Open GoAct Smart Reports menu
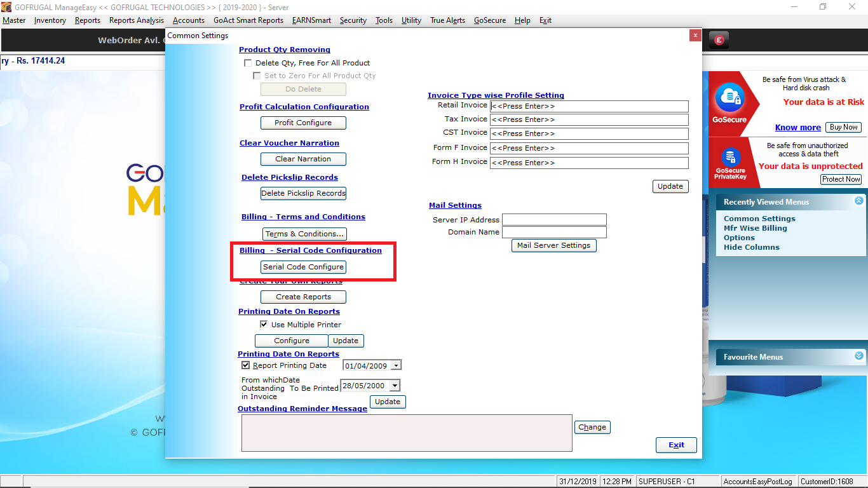Viewport: 868px width, 488px height. (248, 20)
